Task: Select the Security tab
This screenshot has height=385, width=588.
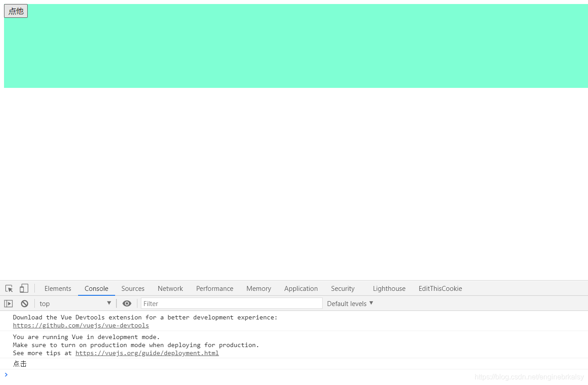Action: [x=343, y=289]
